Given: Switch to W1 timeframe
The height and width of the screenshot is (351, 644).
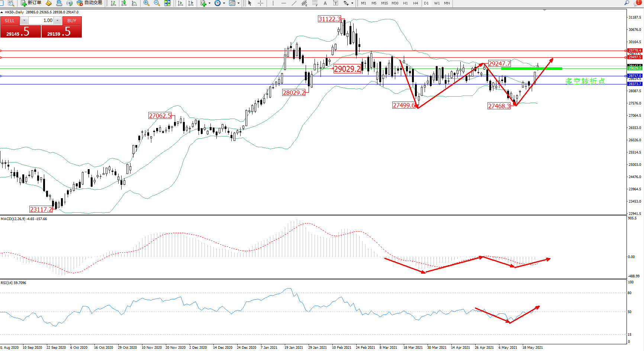Looking at the screenshot, I should coord(437,3).
